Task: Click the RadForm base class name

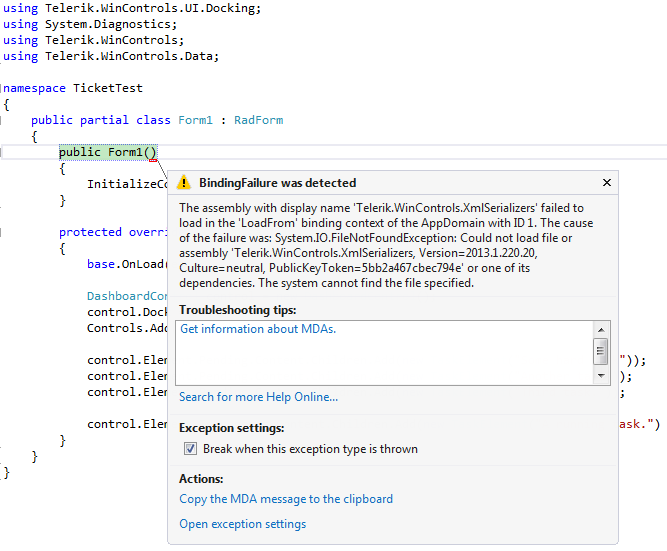Action: 258,120
